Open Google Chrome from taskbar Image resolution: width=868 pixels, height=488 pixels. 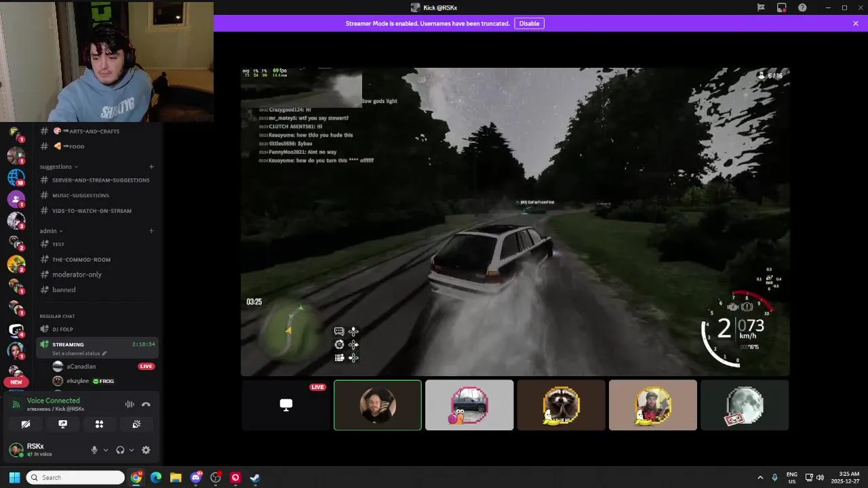pos(136,478)
